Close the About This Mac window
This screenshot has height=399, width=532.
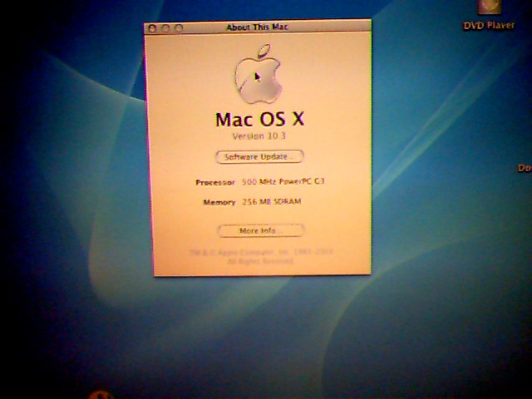(x=152, y=29)
